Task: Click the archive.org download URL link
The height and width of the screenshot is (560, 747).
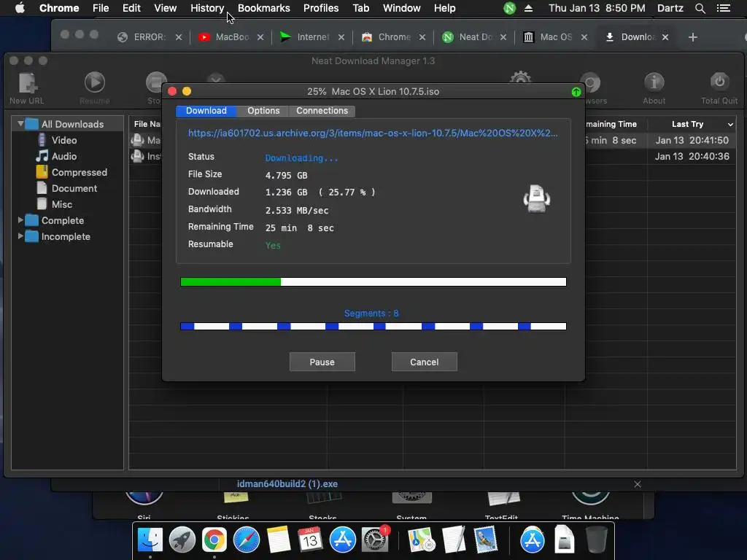Action: coord(373,133)
